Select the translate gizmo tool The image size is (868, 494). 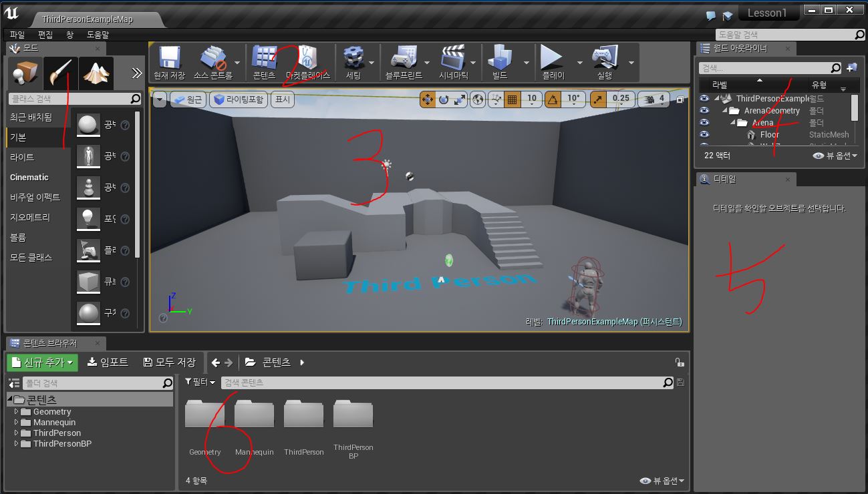(427, 99)
